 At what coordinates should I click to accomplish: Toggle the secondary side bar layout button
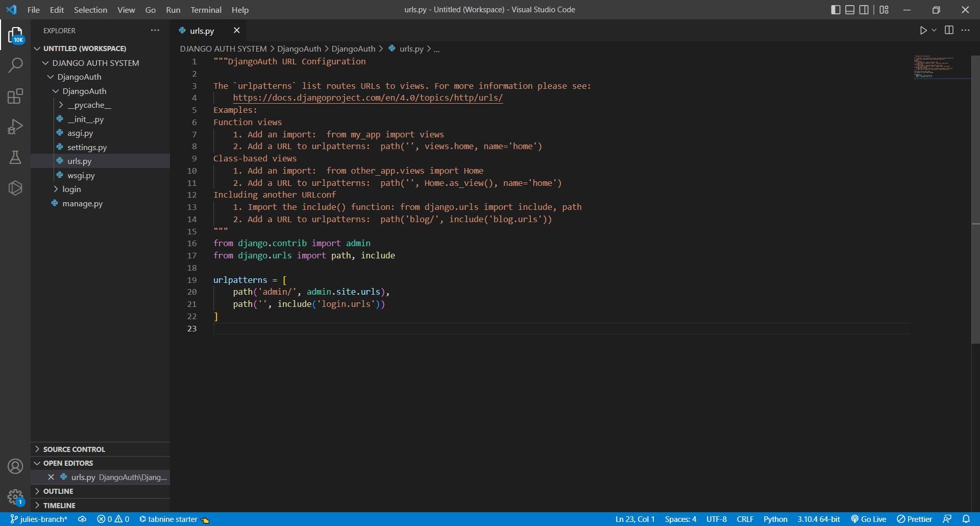click(864, 10)
